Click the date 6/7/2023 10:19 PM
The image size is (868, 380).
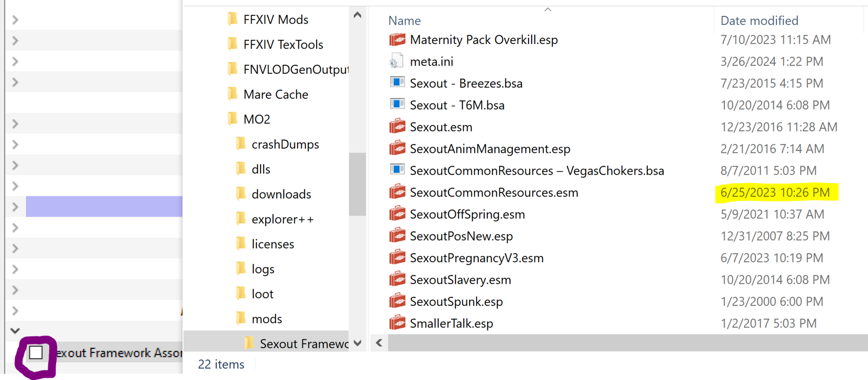[x=772, y=258]
